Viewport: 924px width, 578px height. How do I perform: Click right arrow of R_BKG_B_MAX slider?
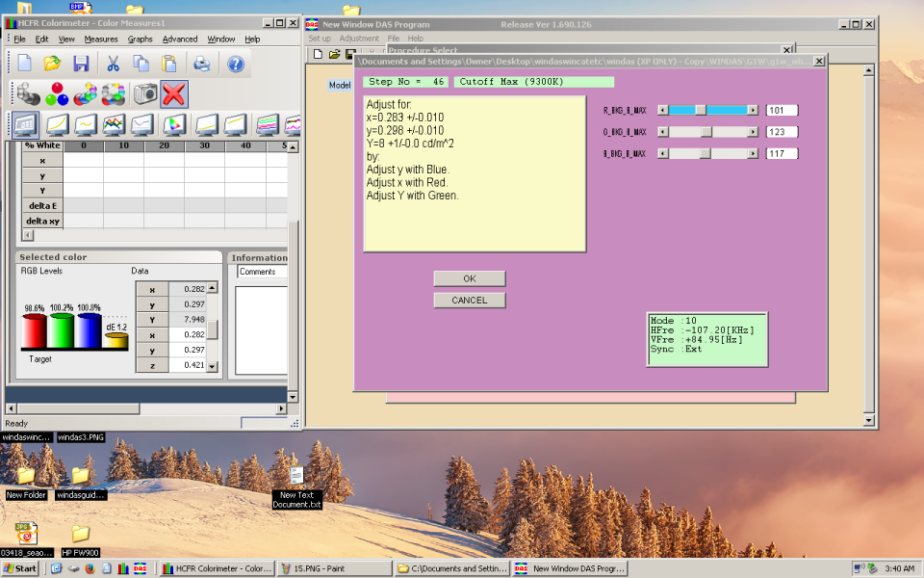[x=753, y=111]
